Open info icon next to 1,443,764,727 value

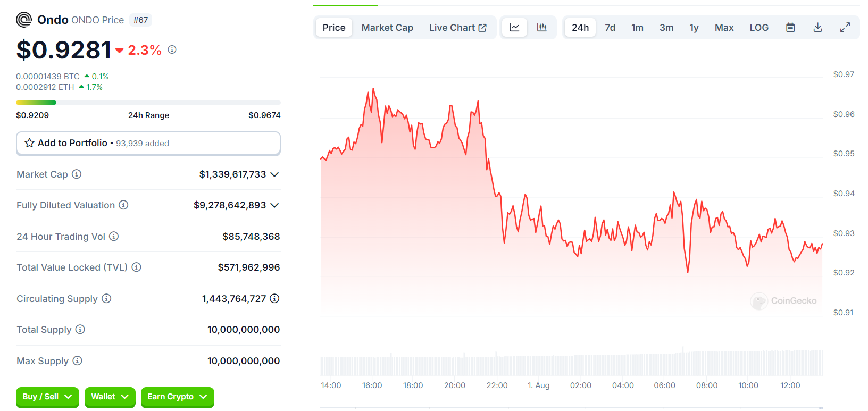pyautogui.click(x=274, y=298)
